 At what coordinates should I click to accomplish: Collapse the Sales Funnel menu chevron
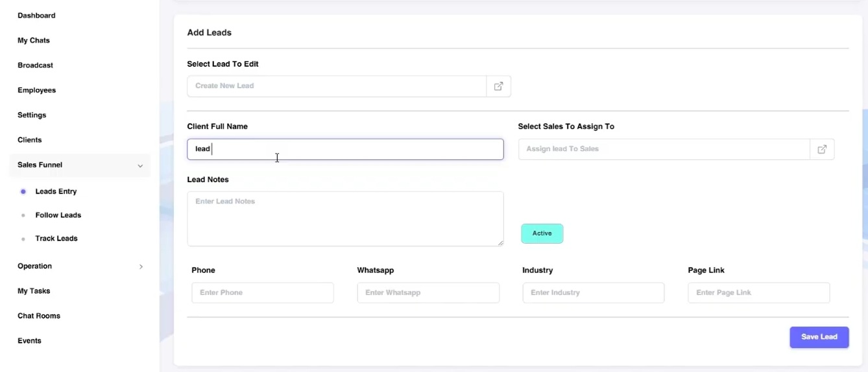[140, 166]
